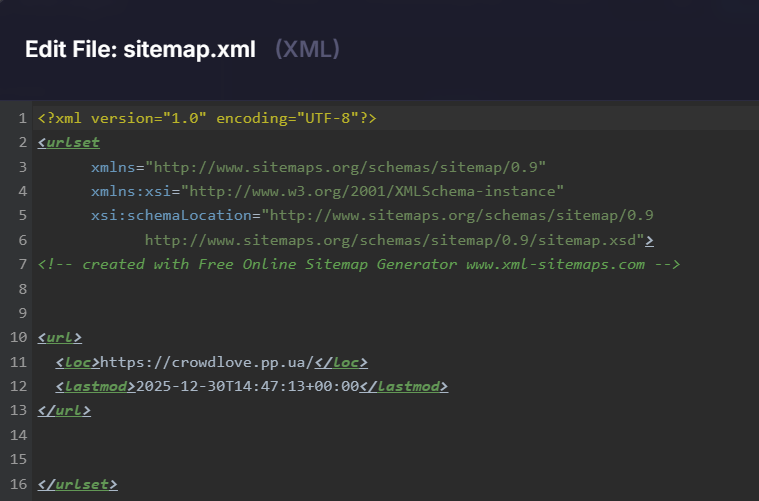Click the "Edit File: sitemap.xml" title

140,49
